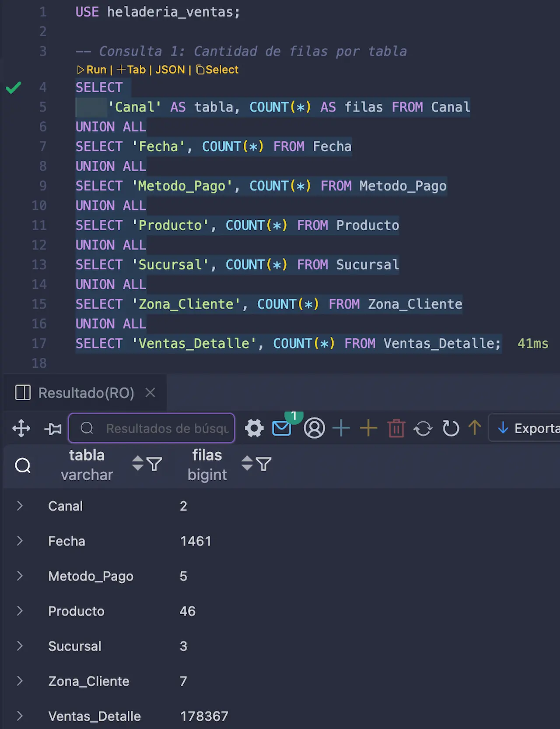Click the JSON code lens link
The width and height of the screenshot is (560, 729).
coord(170,70)
